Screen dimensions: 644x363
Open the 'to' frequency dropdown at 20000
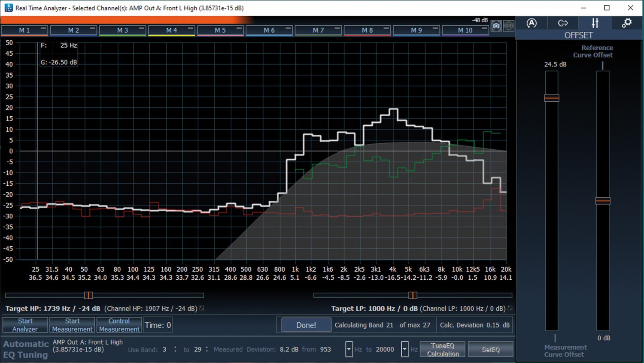(404, 349)
